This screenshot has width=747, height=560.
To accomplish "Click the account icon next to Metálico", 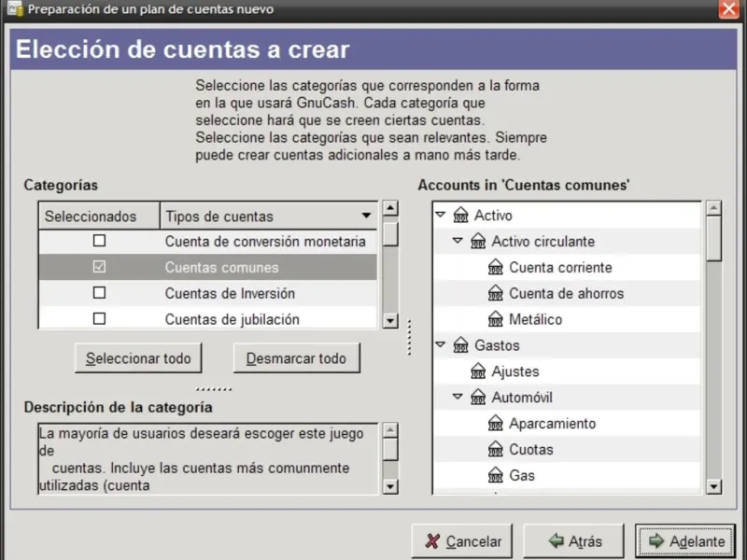I will coord(496,319).
